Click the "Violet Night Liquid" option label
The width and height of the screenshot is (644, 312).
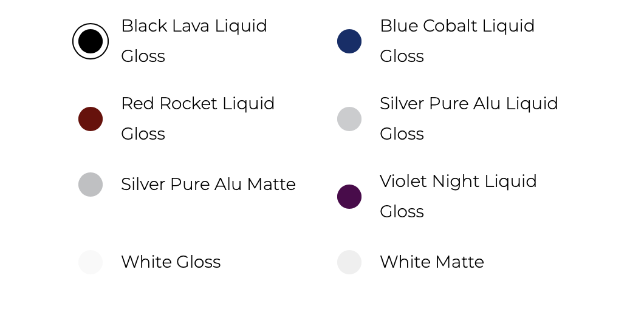458,181
